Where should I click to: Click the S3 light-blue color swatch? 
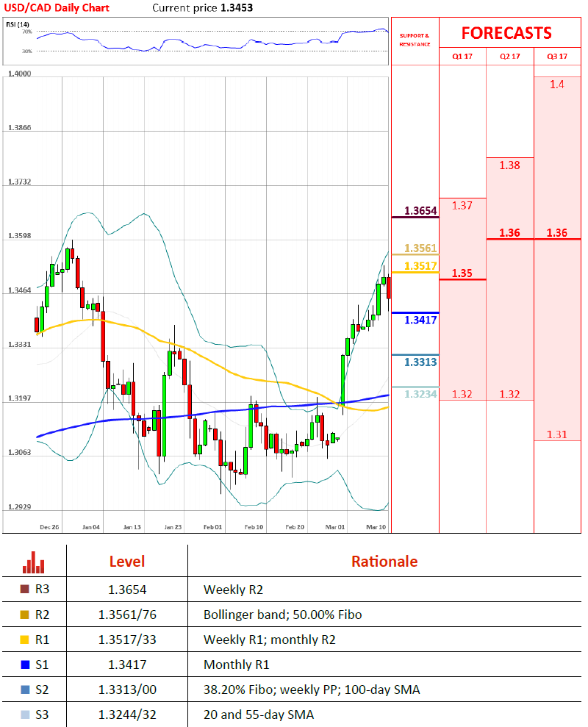click(x=25, y=715)
